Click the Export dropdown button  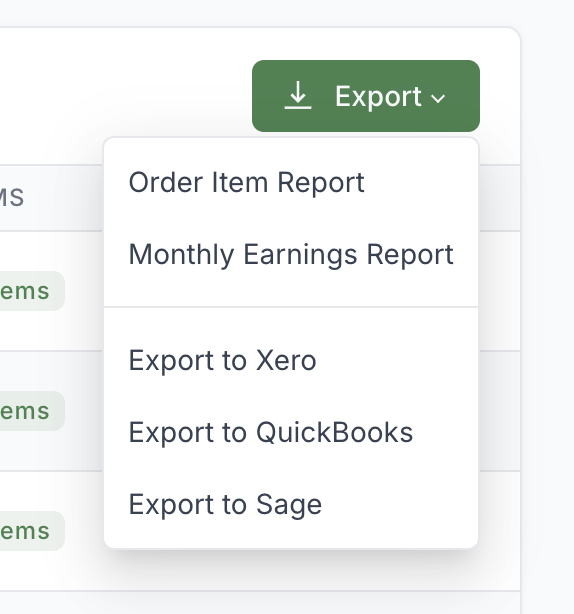point(366,96)
